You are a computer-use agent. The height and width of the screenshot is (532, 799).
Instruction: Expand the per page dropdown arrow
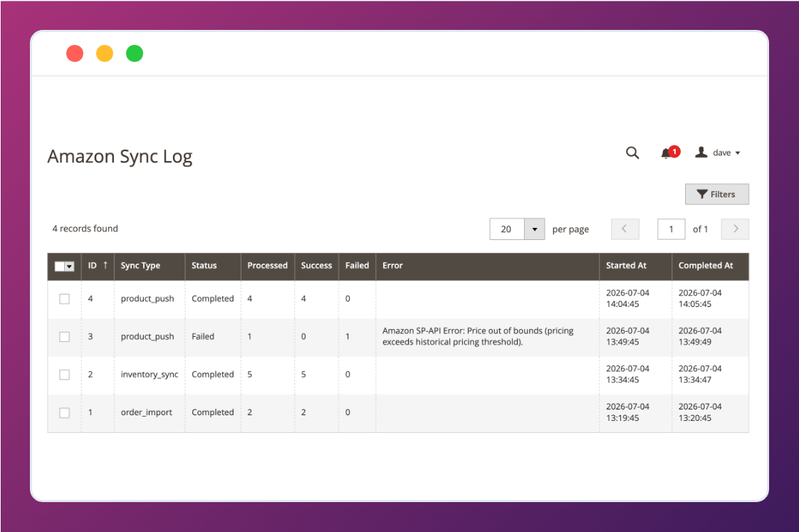(x=535, y=229)
